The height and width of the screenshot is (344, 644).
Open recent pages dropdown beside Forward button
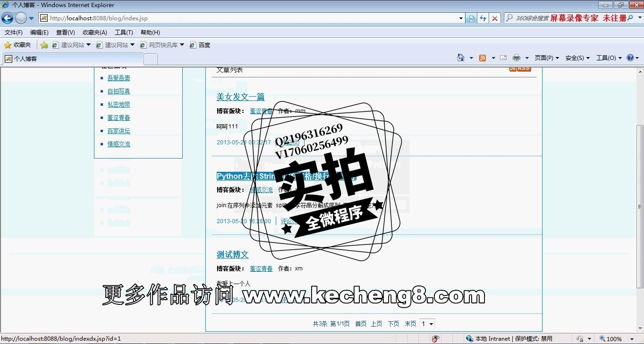tap(32, 18)
